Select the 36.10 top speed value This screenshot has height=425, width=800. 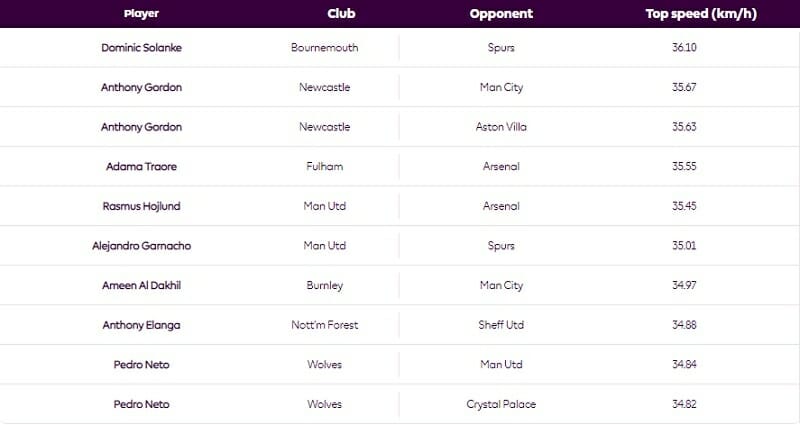(684, 48)
